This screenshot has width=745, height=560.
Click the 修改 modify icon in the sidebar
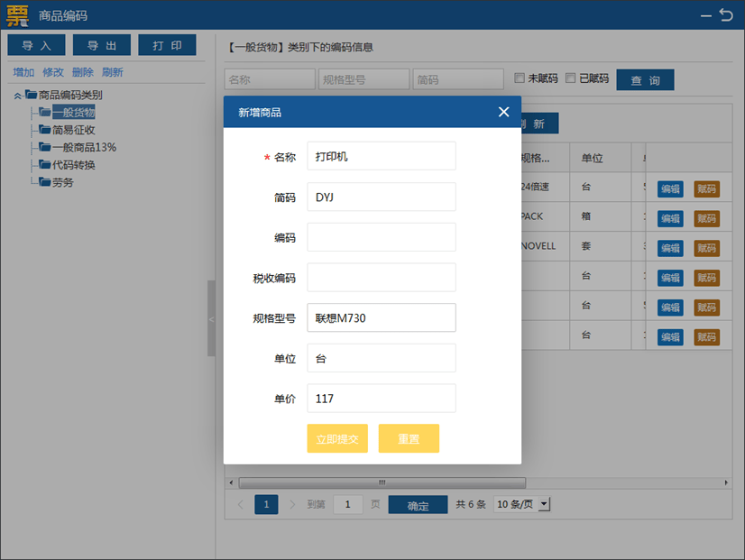tap(52, 72)
